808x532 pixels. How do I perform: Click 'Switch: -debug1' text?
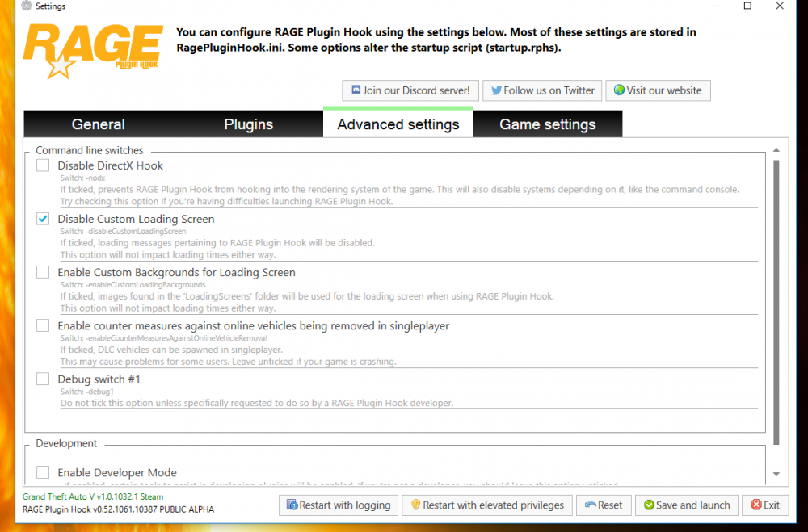86,392
